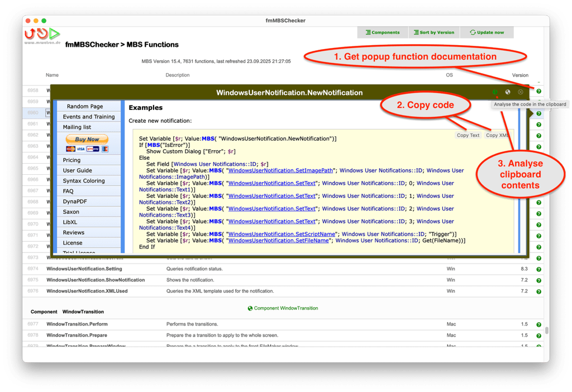This screenshot has width=572, height=392.
Task: Click the Copy XML button
Action: click(x=497, y=135)
